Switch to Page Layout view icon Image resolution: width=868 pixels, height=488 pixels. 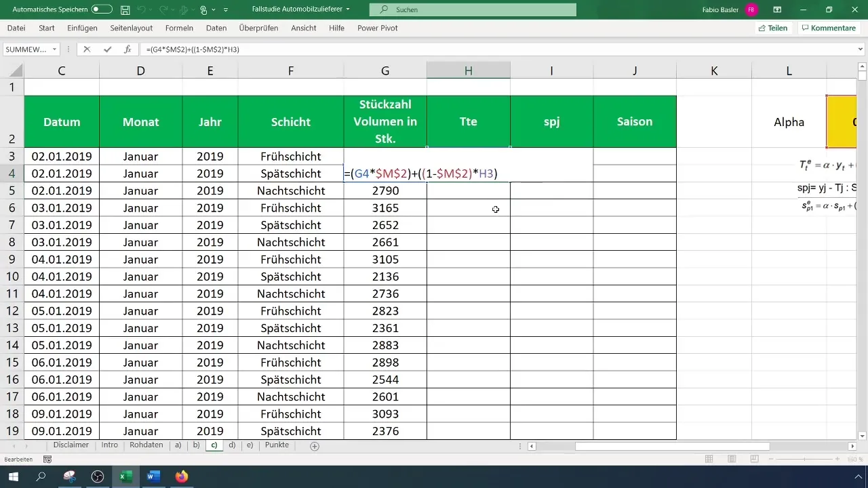(732, 460)
